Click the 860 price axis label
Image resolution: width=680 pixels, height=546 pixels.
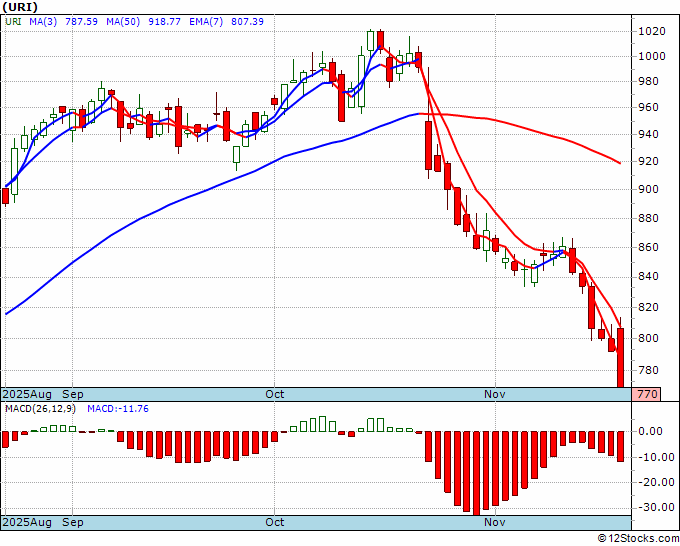point(648,247)
